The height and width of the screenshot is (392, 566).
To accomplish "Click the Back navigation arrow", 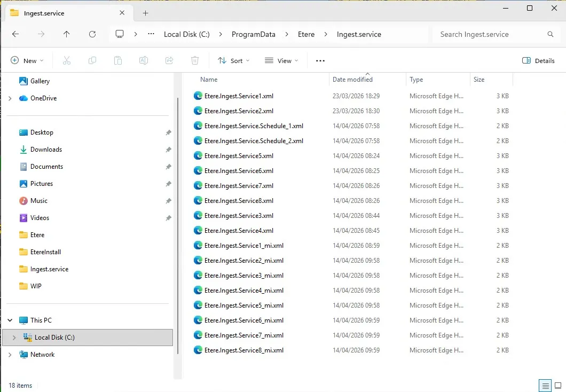I will tap(15, 34).
